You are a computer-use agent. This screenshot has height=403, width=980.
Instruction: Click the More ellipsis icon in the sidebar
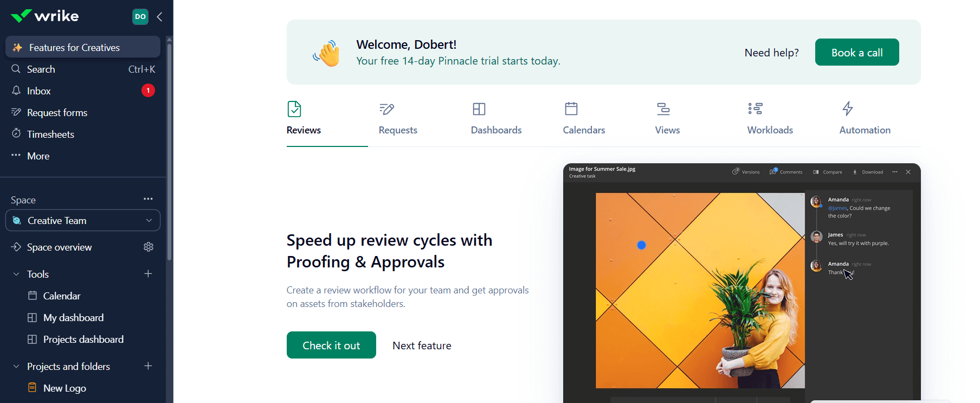pos(16,155)
